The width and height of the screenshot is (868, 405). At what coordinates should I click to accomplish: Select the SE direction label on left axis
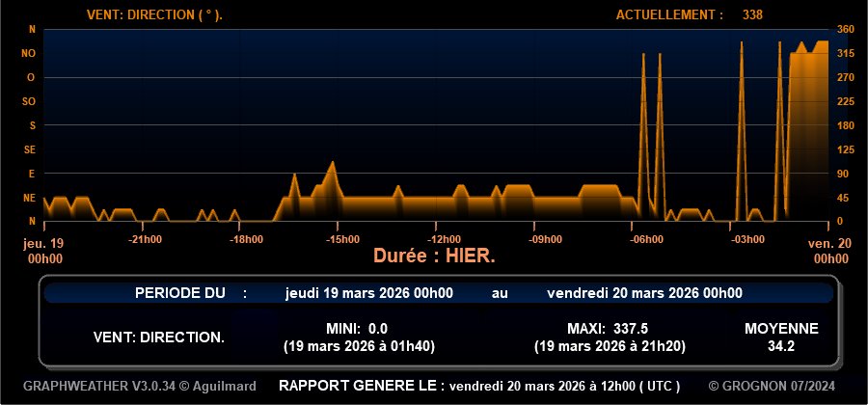point(29,149)
